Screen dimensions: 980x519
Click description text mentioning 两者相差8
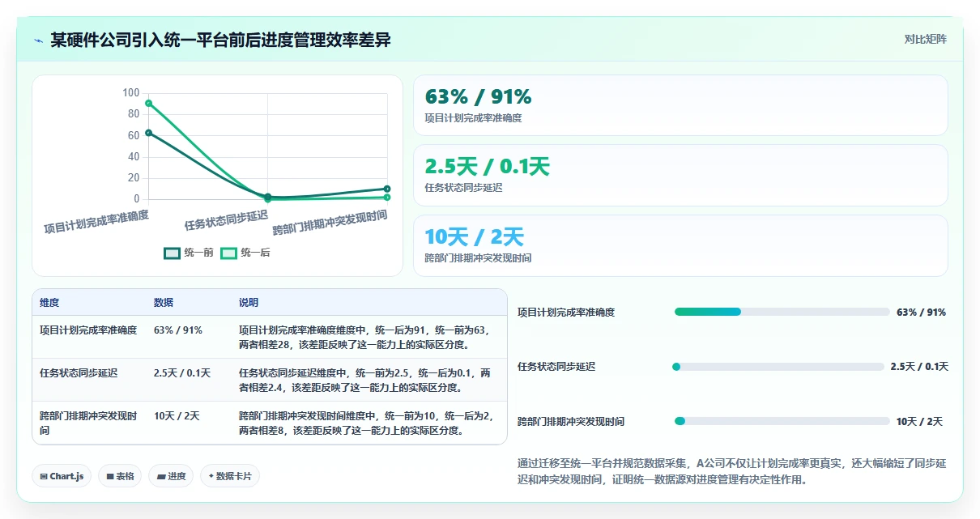tap(366, 423)
